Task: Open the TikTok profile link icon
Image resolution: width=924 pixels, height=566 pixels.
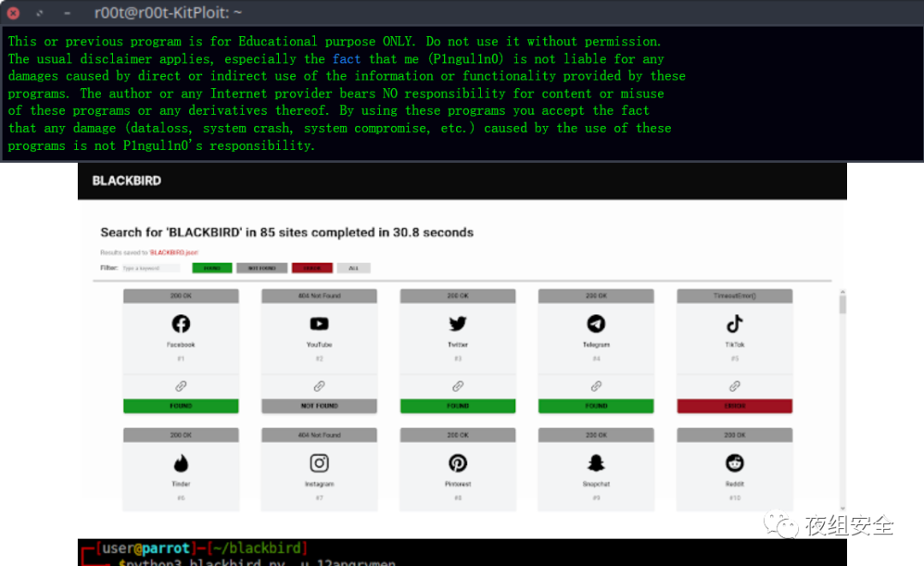Action: (x=735, y=386)
